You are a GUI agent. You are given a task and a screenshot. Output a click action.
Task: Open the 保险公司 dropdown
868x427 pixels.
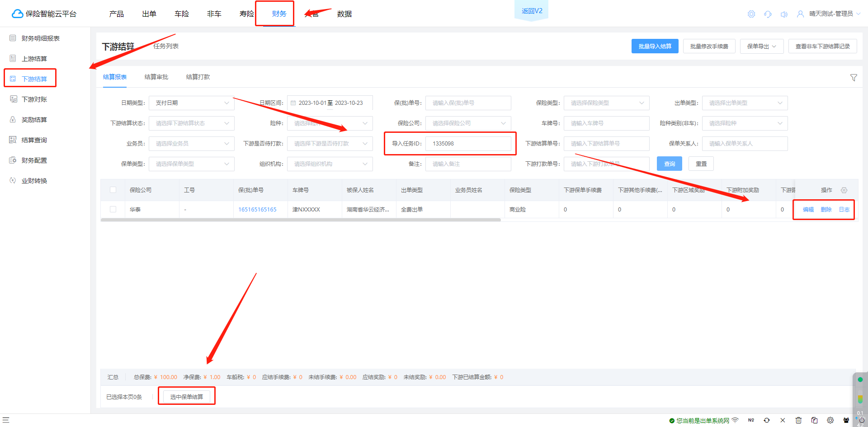click(468, 123)
